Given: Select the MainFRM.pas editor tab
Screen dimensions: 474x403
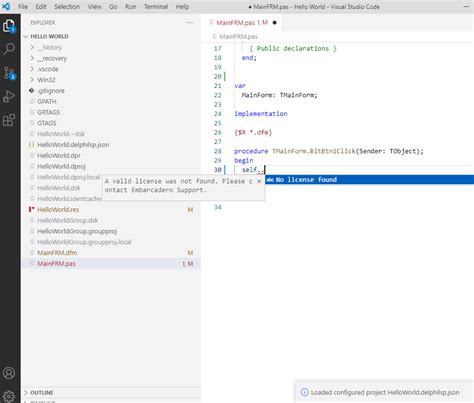Looking at the screenshot, I should point(242,23).
